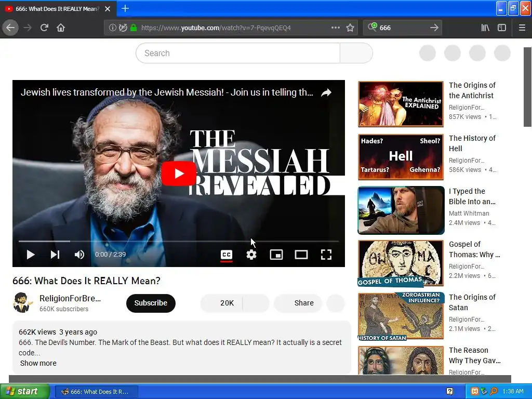532x399 pixels.
Task: Open the ad video title link
Action: 167,92
